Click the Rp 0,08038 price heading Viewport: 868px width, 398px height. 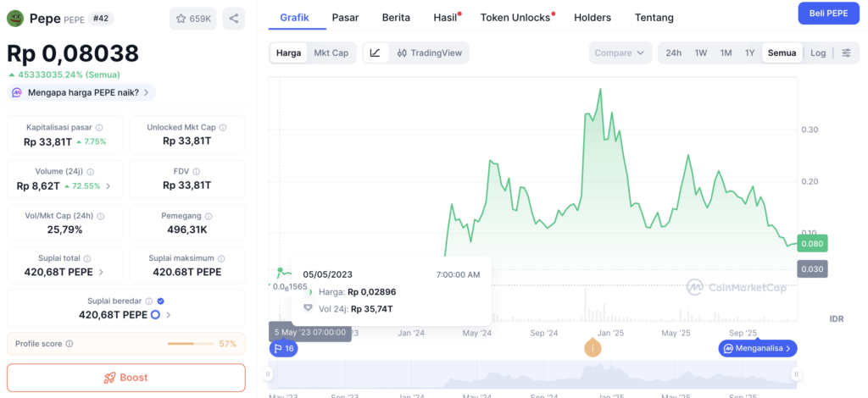(x=73, y=53)
